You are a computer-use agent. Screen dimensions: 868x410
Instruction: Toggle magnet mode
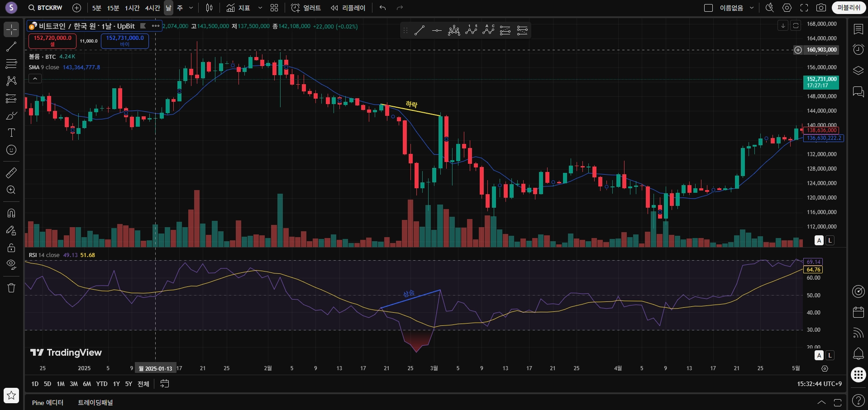11,213
